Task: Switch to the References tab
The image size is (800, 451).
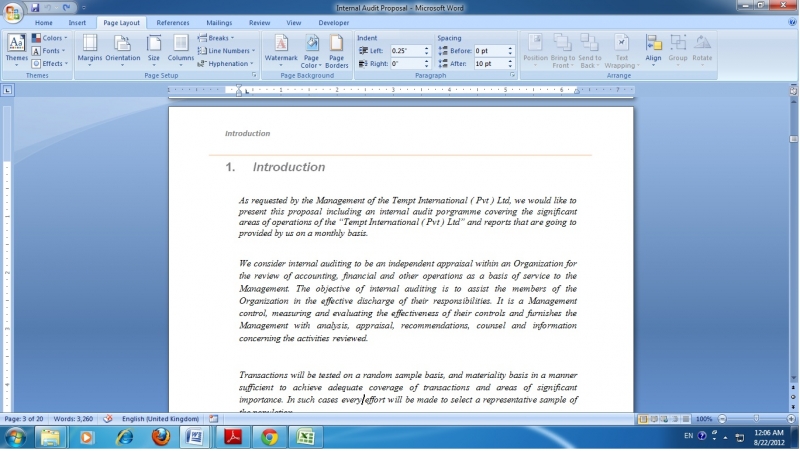Action: 173,22
